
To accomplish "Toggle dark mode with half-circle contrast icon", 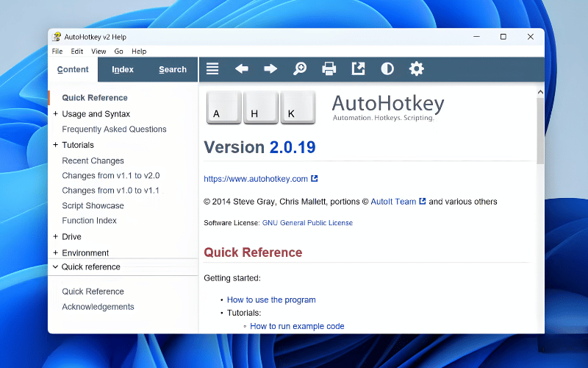I will 387,68.
